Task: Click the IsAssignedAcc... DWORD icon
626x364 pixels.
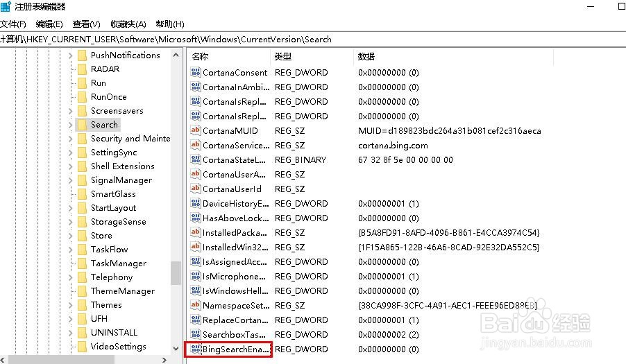Action: click(196, 261)
